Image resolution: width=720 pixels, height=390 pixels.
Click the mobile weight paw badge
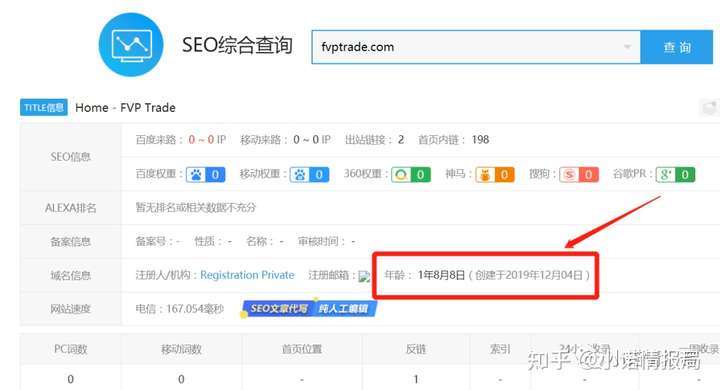[309, 175]
